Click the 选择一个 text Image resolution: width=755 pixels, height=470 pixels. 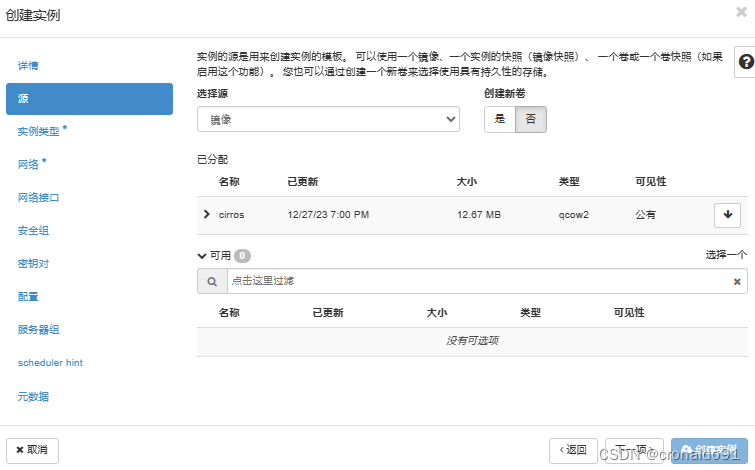(x=727, y=255)
